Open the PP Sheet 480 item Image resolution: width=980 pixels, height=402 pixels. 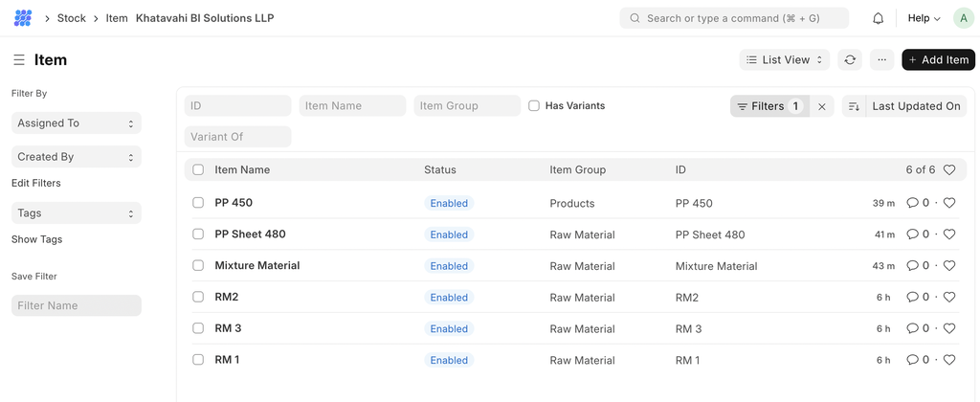coord(250,234)
